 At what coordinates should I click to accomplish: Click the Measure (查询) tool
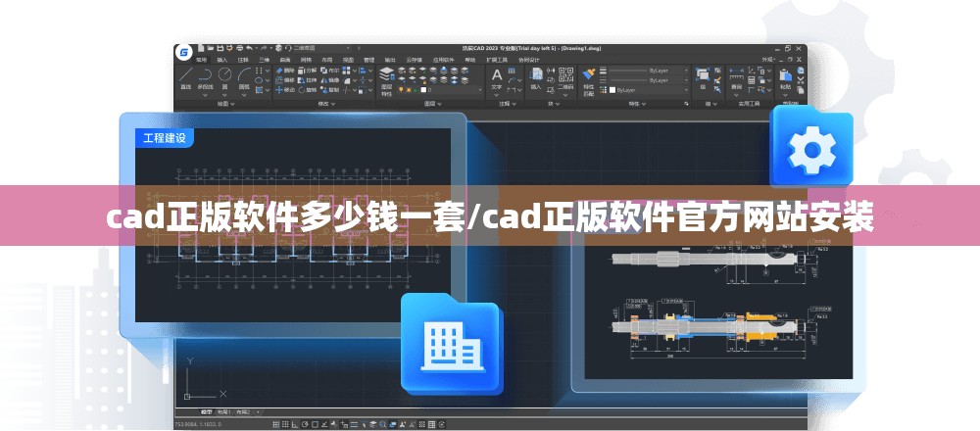click(737, 79)
